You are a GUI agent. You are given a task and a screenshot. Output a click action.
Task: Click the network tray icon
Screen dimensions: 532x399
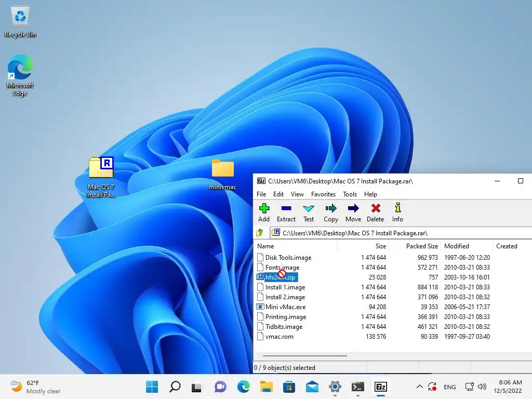pos(470,387)
